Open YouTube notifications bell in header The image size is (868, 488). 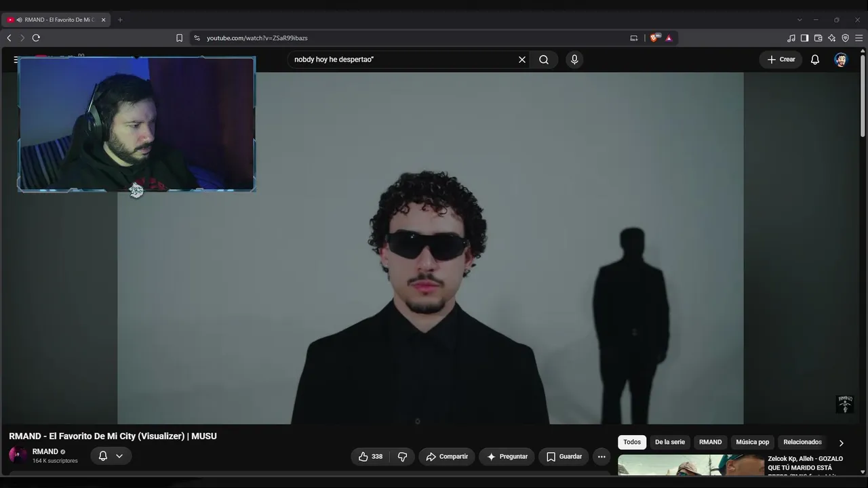tap(815, 60)
